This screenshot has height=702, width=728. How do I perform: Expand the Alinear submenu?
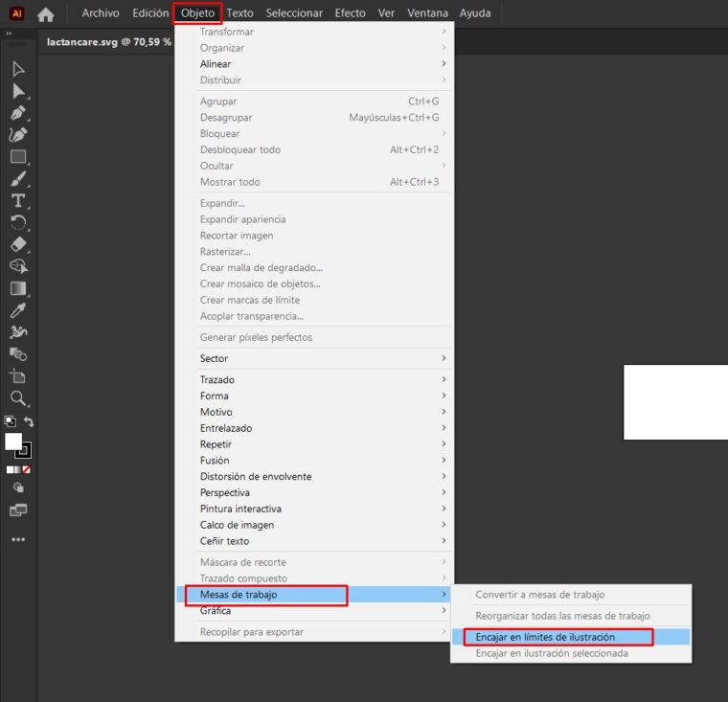(x=314, y=63)
